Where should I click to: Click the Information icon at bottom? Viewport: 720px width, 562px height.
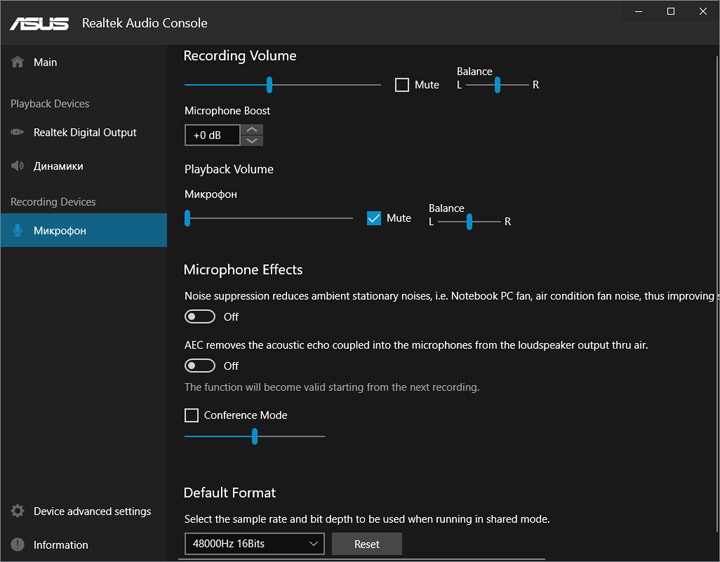click(17, 545)
